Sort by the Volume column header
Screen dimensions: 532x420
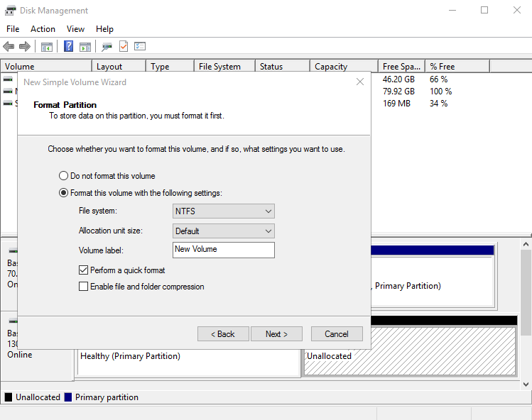pyautogui.click(x=46, y=67)
